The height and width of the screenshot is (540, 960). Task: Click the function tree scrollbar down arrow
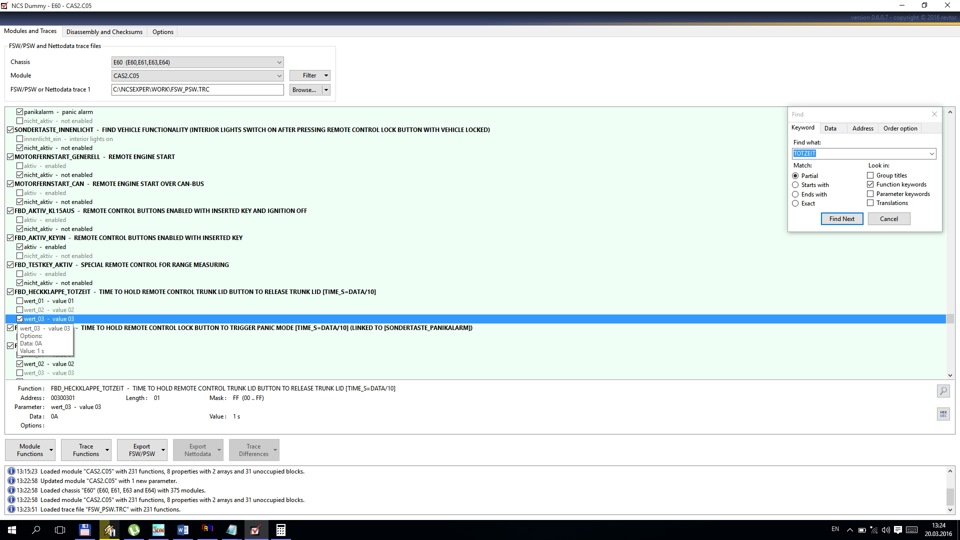[950, 375]
